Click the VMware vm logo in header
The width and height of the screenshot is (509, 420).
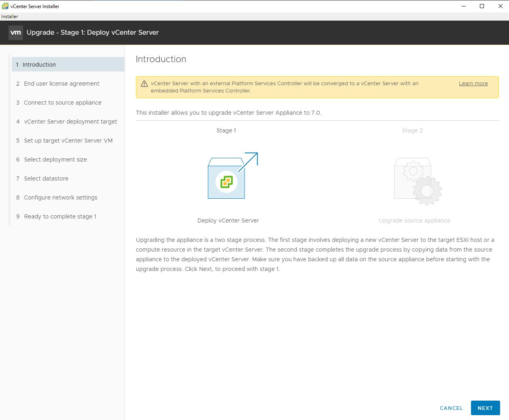point(16,33)
